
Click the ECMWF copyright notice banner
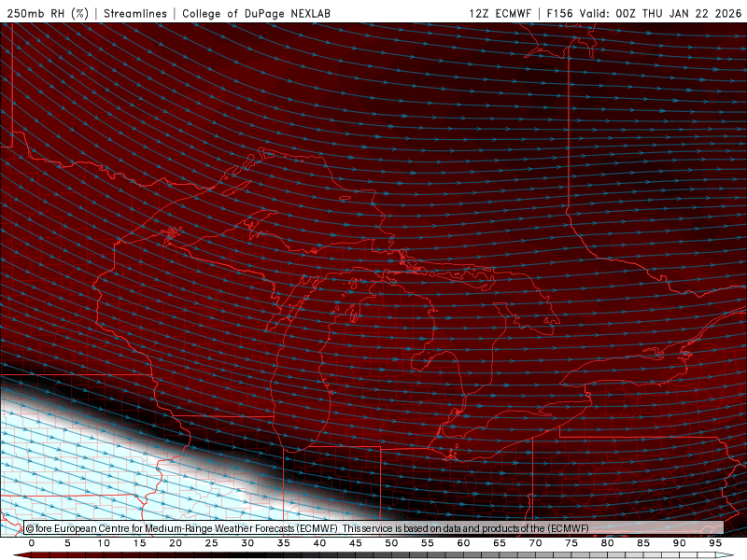(x=373, y=528)
